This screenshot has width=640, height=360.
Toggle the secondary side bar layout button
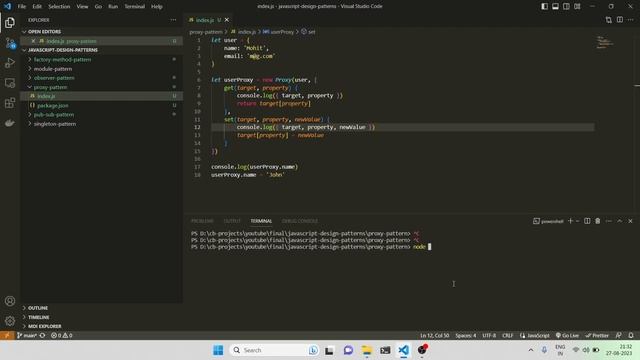pyautogui.click(x=566, y=6)
